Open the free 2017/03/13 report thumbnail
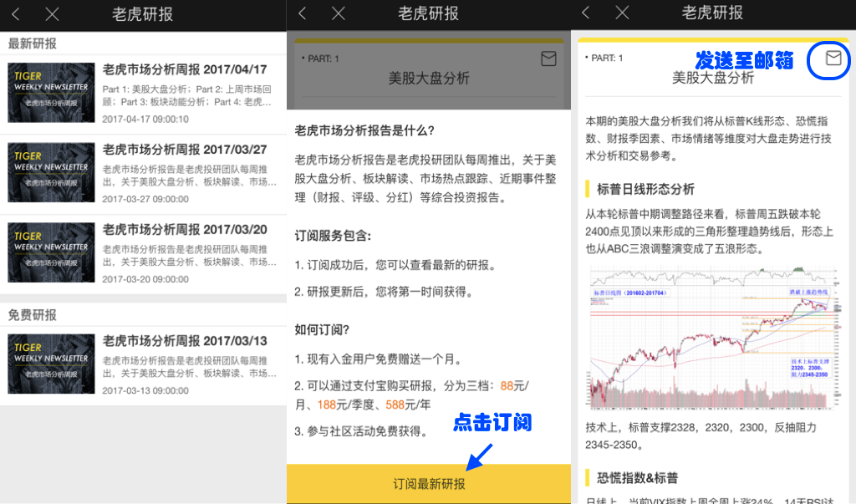The height and width of the screenshot is (504, 856). coord(52,364)
